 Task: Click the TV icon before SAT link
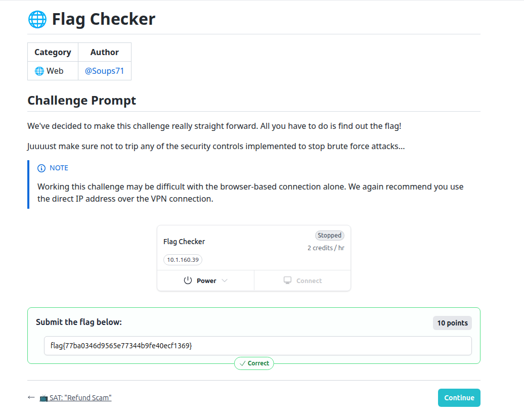click(44, 398)
